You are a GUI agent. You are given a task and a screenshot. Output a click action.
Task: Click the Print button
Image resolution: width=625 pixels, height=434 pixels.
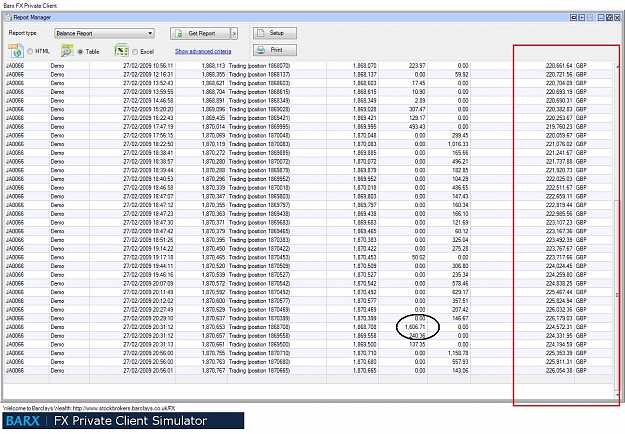click(x=275, y=50)
